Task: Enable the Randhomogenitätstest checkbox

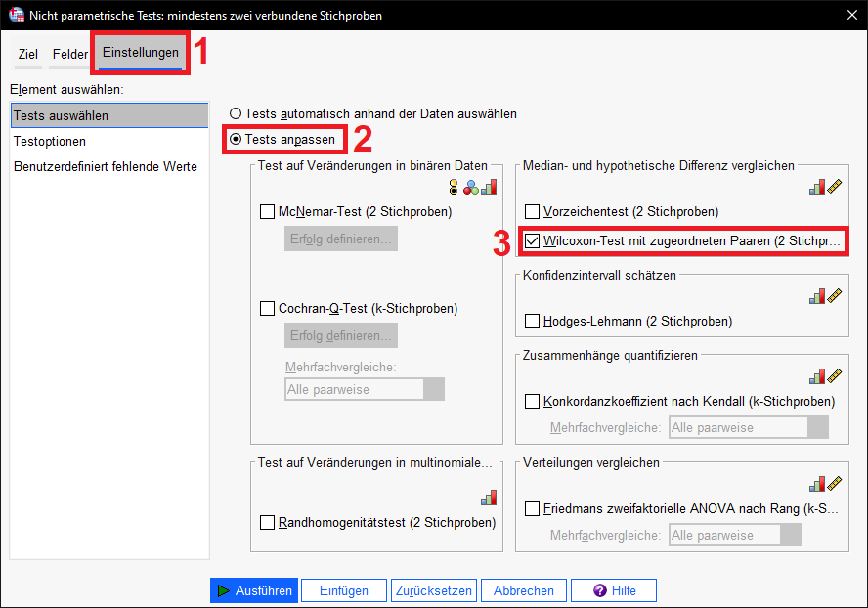Action: click(268, 522)
